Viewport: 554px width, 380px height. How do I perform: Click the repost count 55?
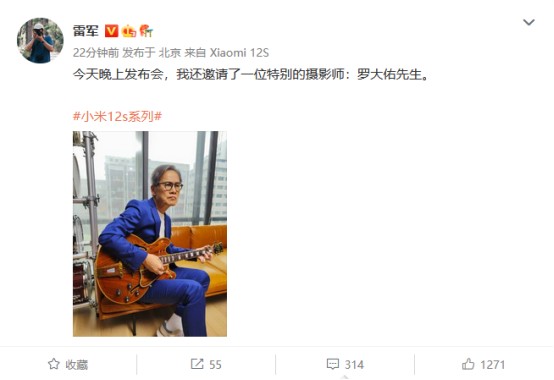(215, 364)
